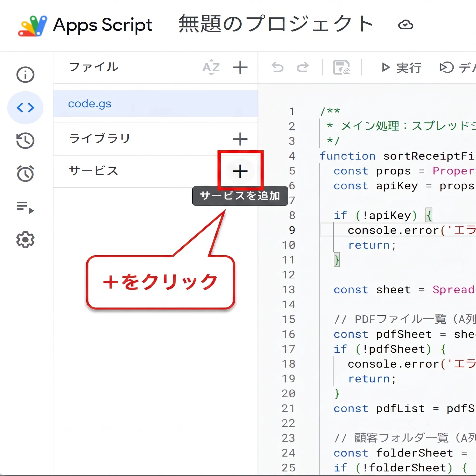Save the project to Drive
476x476 pixels.
pyautogui.click(x=341, y=67)
